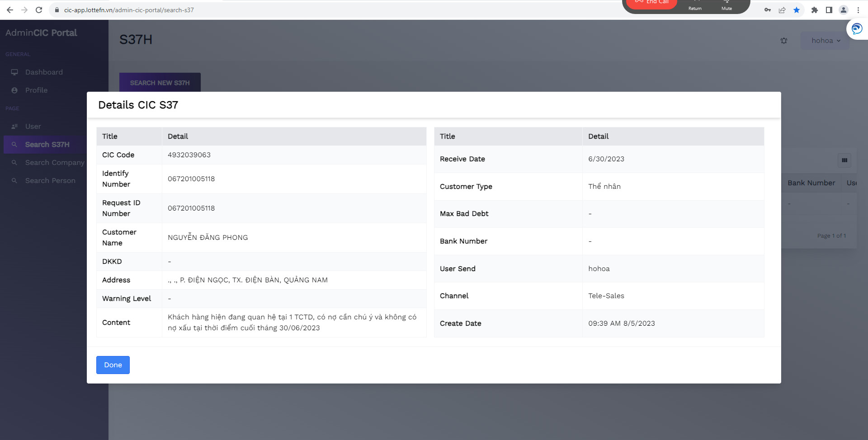Viewport: 868px width, 440px height.
Task: Toggle the browser side panel icon
Action: coord(829,10)
